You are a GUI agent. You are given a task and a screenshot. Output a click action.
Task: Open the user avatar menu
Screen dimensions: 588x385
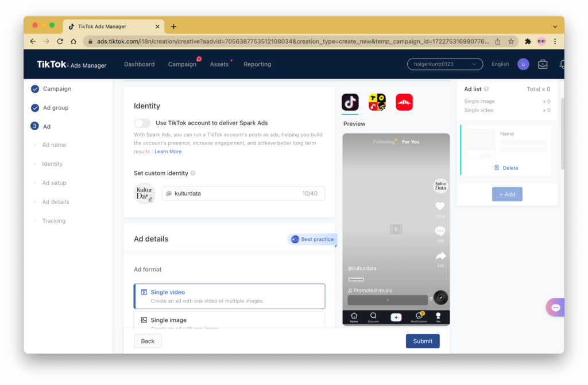coord(523,64)
